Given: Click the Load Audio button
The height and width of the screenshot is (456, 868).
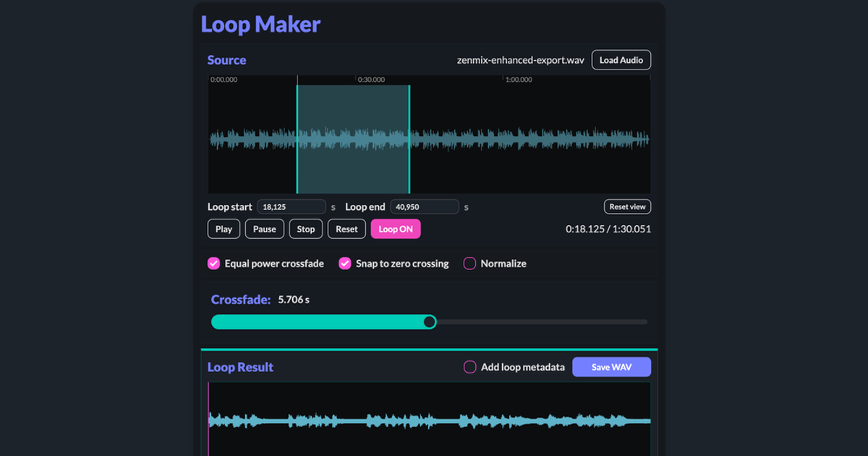Looking at the screenshot, I should (x=621, y=60).
